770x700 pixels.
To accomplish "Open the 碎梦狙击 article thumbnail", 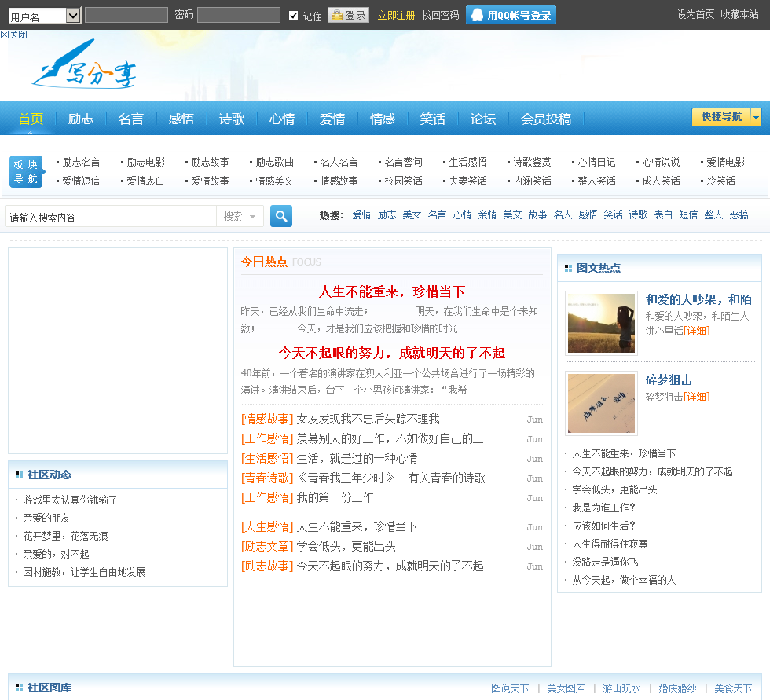I will click(601, 403).
